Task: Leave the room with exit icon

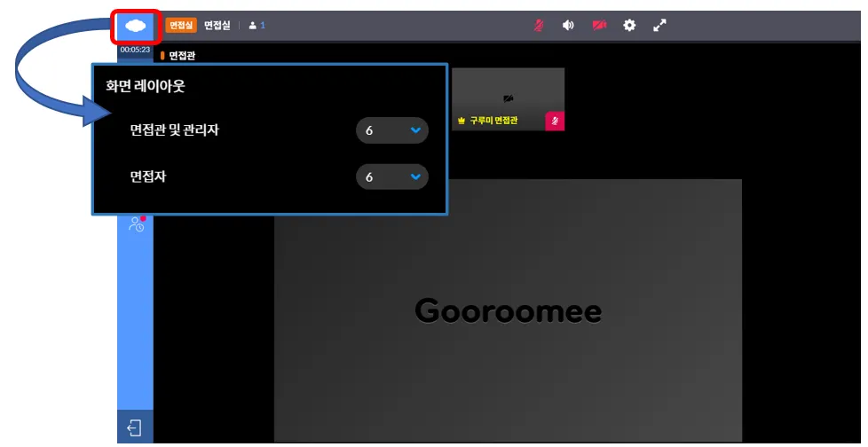Action: point(135,427)
